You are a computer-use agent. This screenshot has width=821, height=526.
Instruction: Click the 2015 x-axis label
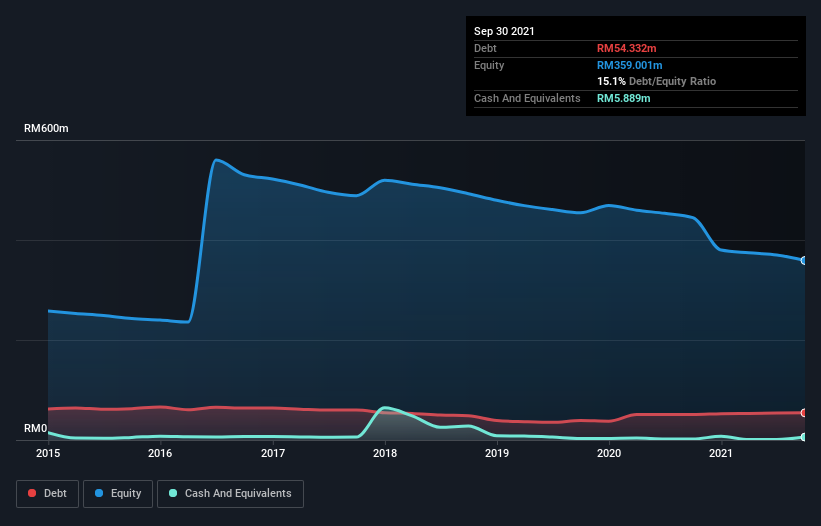(x=48, y=453)
